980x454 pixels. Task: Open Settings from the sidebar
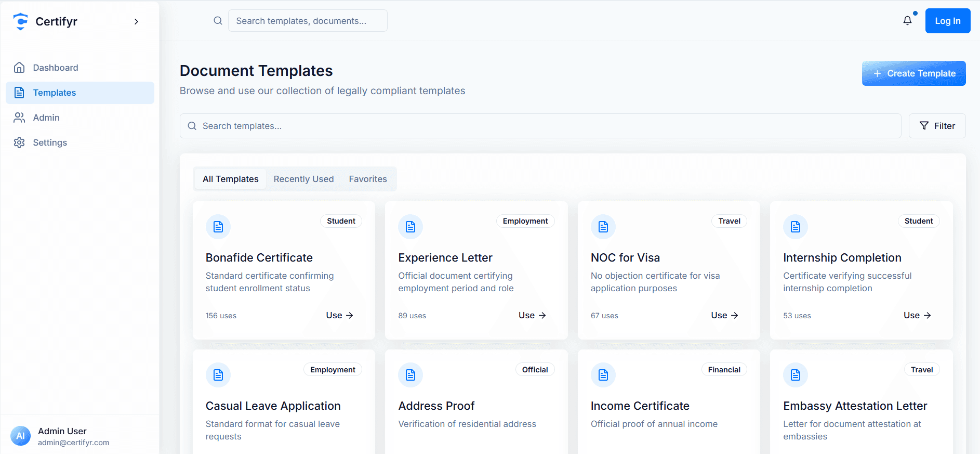80,142
